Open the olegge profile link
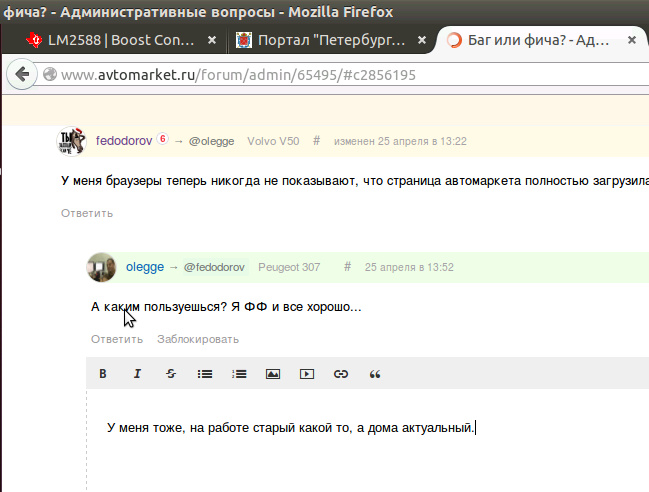 click(x=145, y=267)
